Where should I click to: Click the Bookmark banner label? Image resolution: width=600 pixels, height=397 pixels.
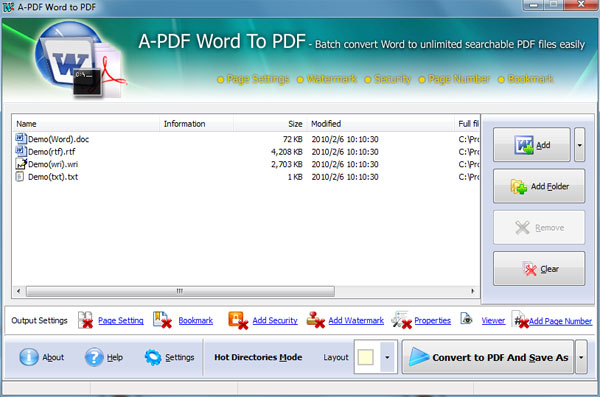(x=530, y=79)
